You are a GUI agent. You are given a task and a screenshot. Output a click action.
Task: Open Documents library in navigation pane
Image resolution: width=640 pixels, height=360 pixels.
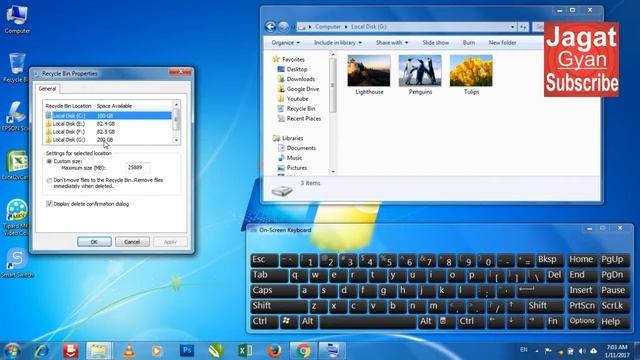coord(297,148)
